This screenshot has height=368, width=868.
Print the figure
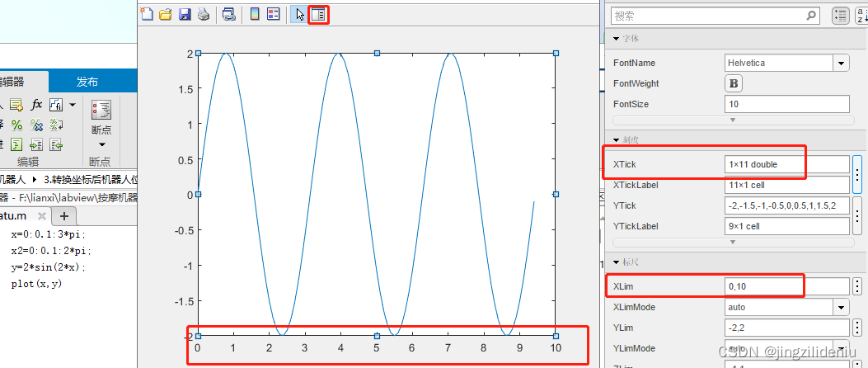204,14
